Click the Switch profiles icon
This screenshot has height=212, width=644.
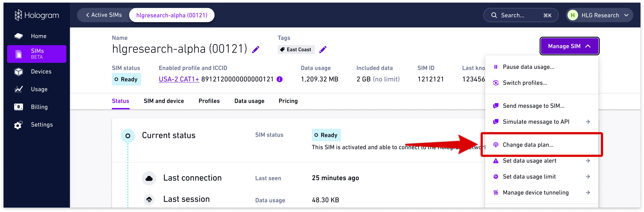click(x=496, y=83)
